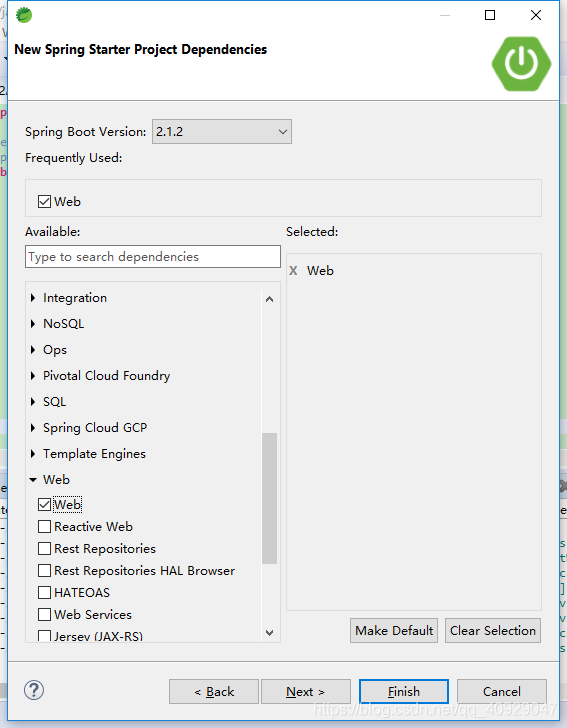Click the Spring Cloud GCP label
The height and width of the screenshot is (728, 567).
click(95, 428)
